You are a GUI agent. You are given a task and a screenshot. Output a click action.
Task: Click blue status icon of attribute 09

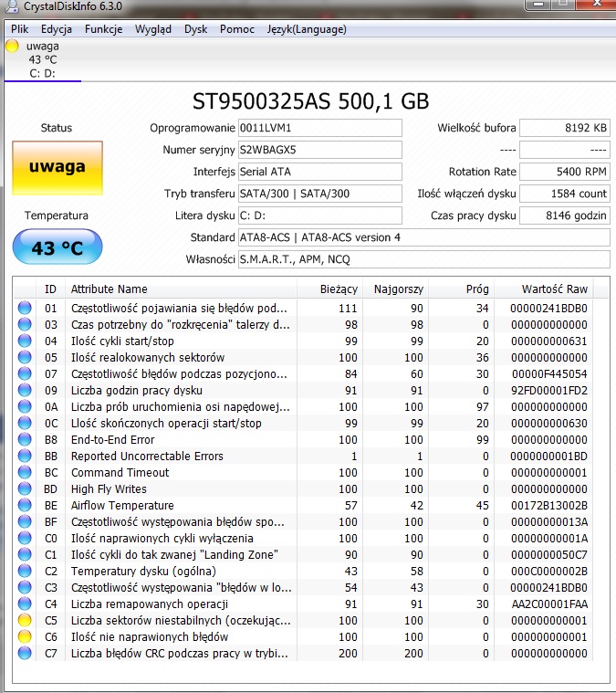coord(25,390)
